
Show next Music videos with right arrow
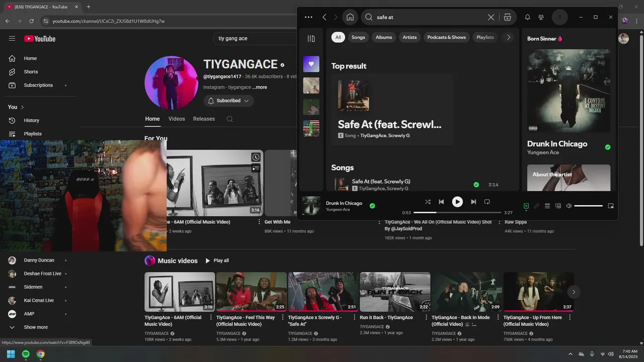click(x=573, y=292)
